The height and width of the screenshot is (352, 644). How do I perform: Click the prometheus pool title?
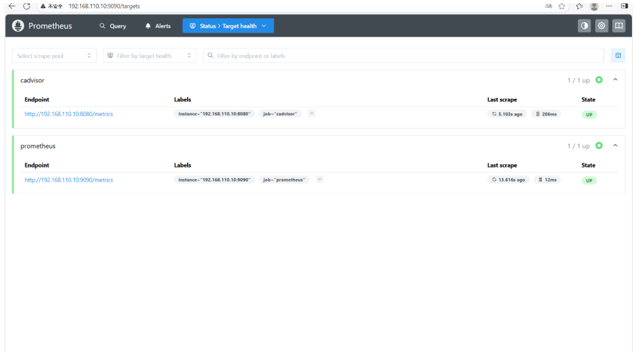click(x=38, y=146)
